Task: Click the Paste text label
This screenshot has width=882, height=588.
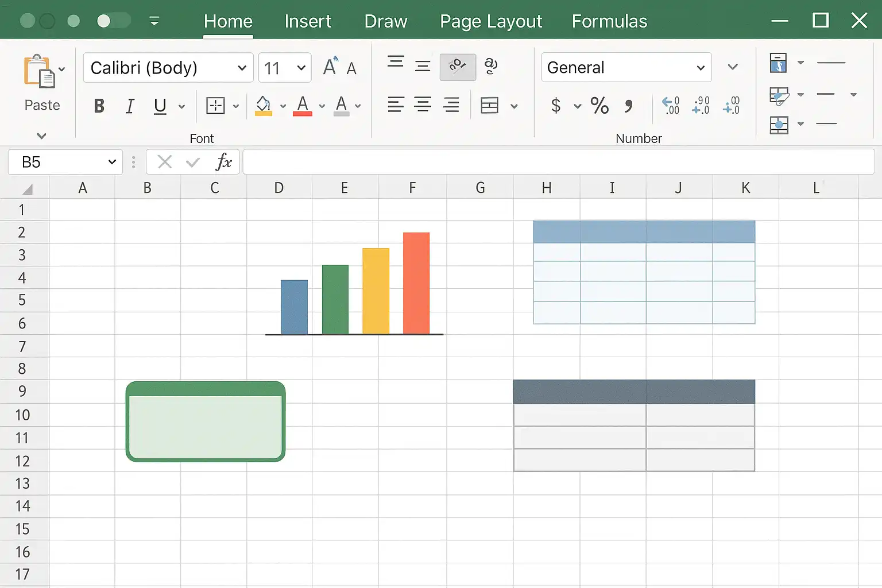Action: [x=42, y=105]
